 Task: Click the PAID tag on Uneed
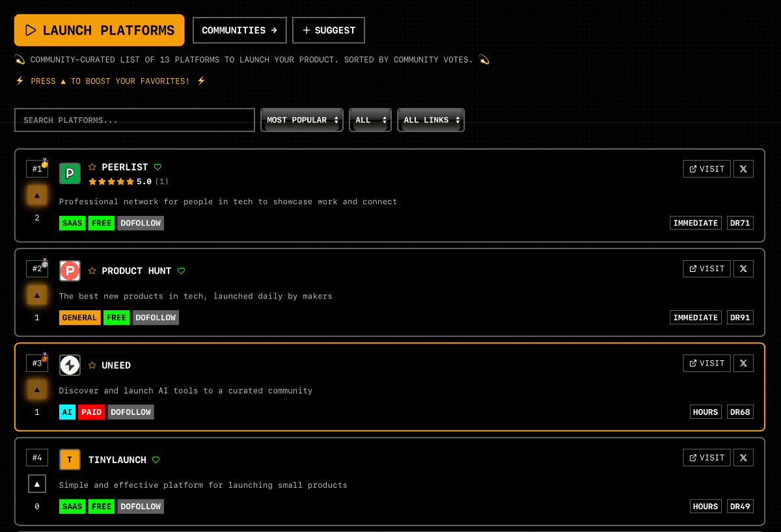tap(92, 412)
